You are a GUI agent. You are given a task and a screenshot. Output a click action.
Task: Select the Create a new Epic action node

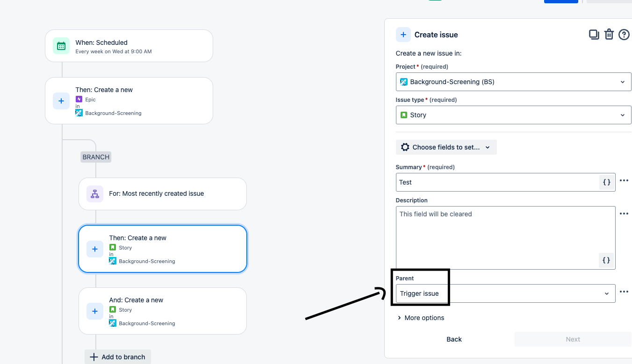pos(129,100)
